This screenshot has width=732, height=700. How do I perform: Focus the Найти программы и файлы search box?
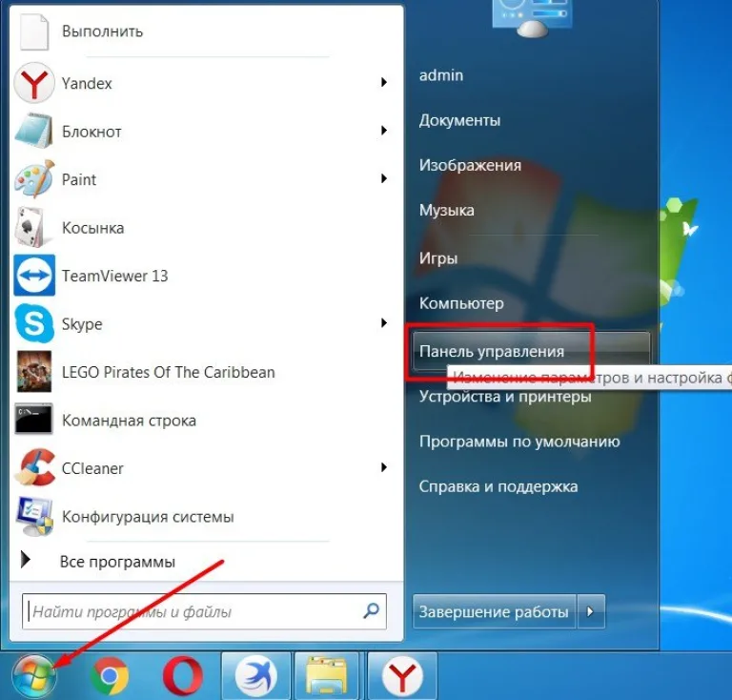(204, 611)
